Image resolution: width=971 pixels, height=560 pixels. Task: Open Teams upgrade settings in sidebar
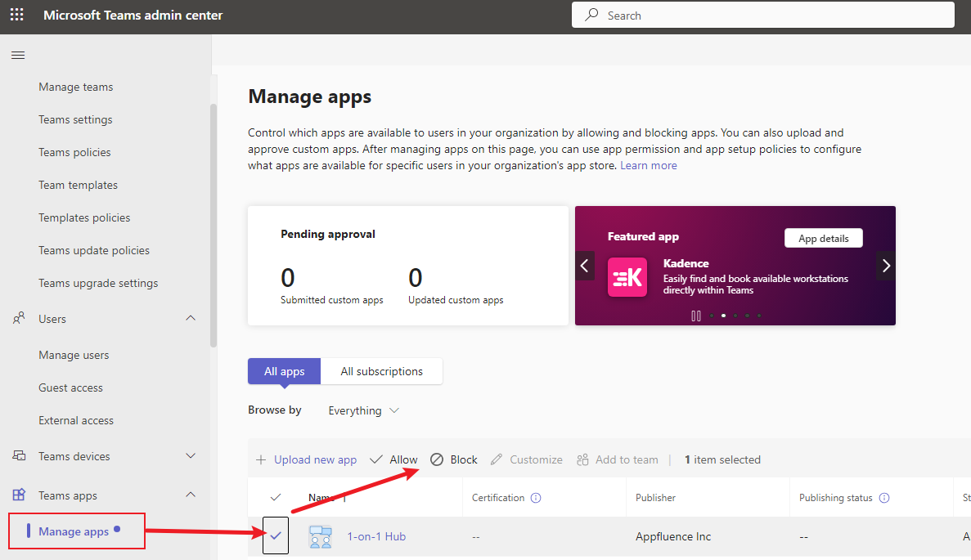(98, 283)
